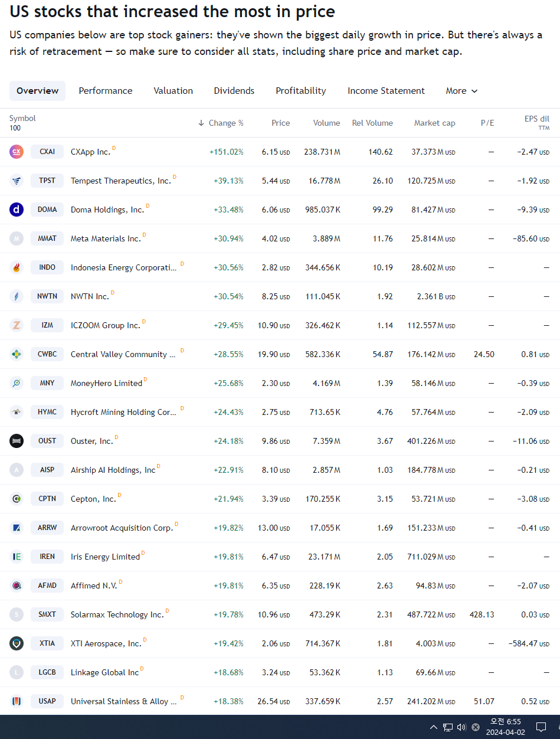Screen dimensions: 560x739
Task: Click the Central Valley Community logo icon
Action: click(x=17, y=354)
